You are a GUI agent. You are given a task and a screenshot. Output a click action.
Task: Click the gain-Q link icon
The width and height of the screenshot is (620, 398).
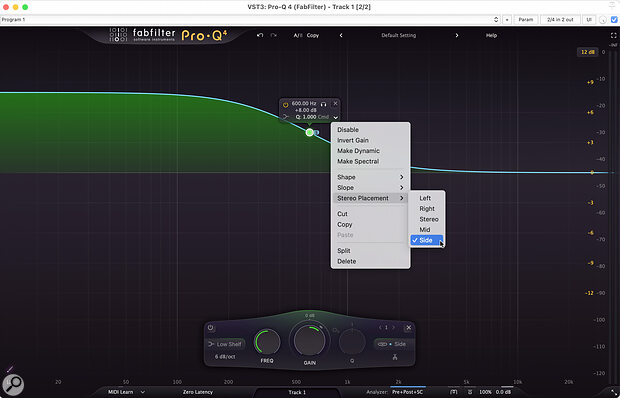coord(336,330)
